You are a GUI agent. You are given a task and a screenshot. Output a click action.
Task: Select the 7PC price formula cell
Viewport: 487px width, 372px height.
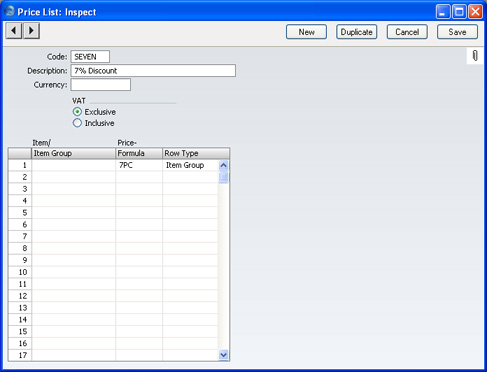139,165
